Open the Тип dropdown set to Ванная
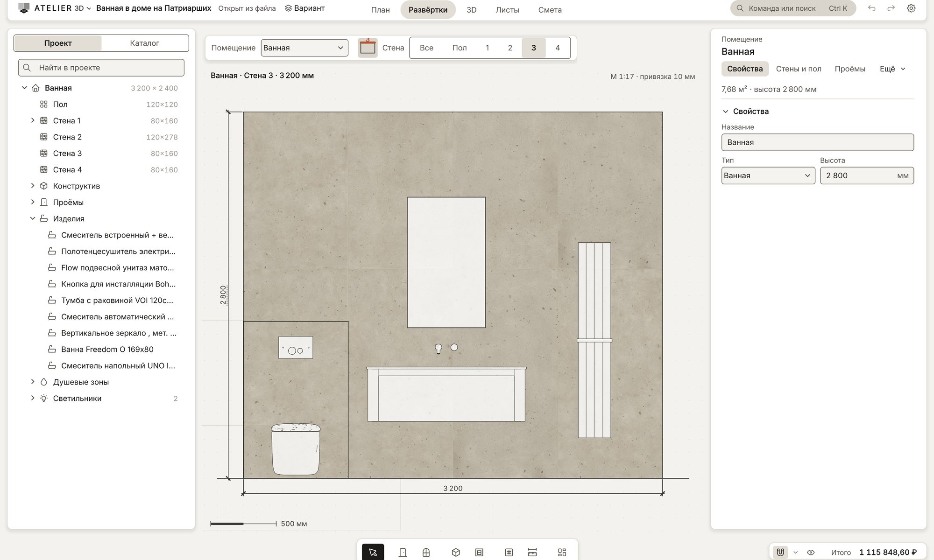The width and height of the screenshot is (934, 560). click(x=768, y=175)
